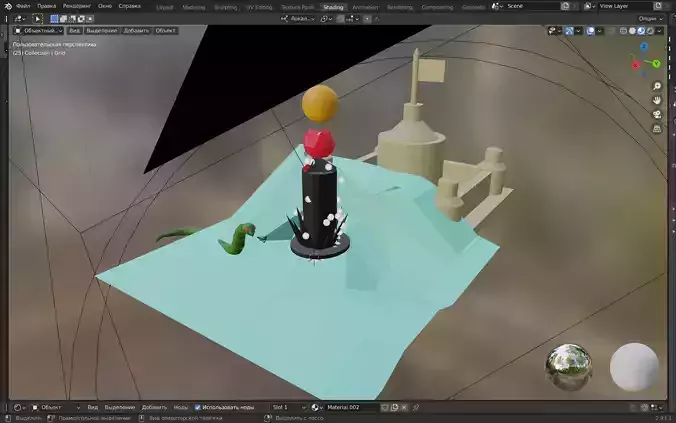Open the Объектный режим mode dropdown
This screenshot has height=423, width=676.
point(38,31)
